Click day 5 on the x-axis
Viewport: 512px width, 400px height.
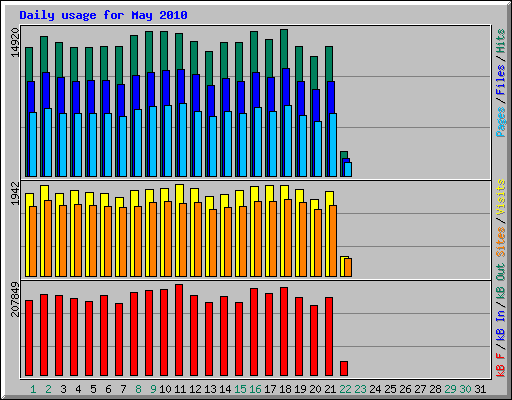click(93, 389)
